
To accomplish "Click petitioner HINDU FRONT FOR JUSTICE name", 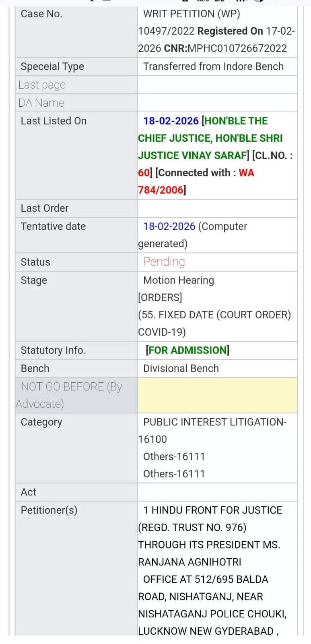I will point(216,510).
